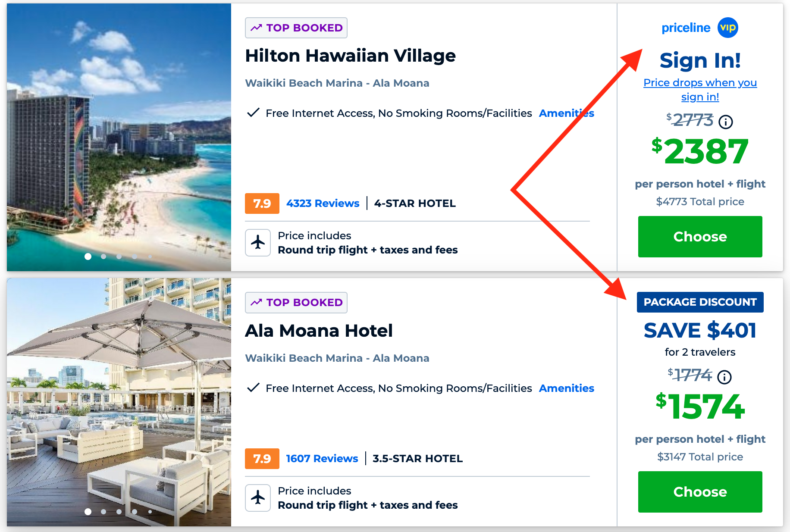Click the airplane icon in Hilton's price details
This screenshot has height=532, width=790.
257,242
